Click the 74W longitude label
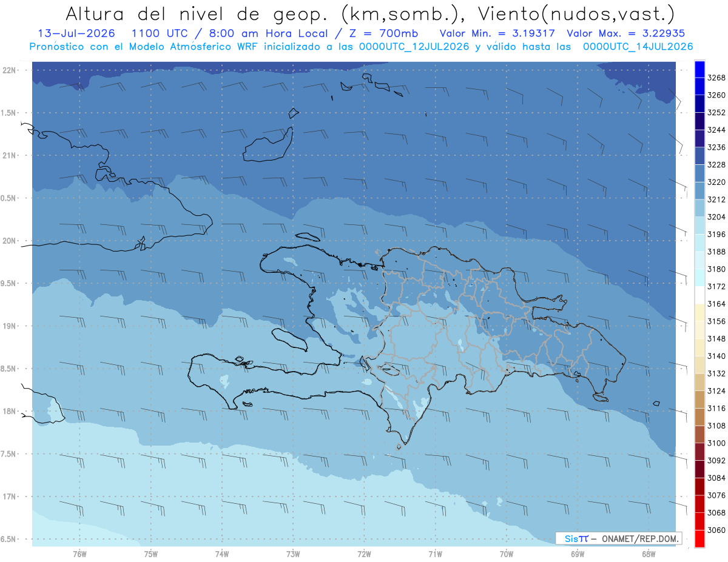 [222, 554]
